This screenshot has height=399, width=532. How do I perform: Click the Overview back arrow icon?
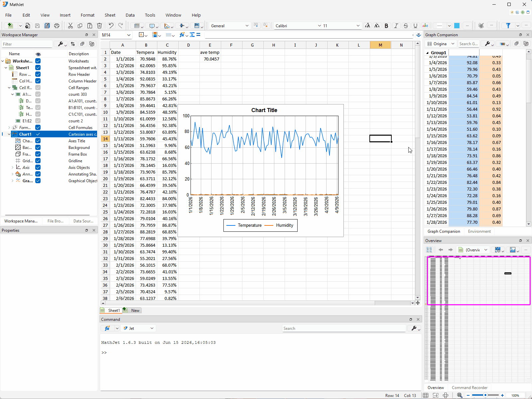click(441, 250)
